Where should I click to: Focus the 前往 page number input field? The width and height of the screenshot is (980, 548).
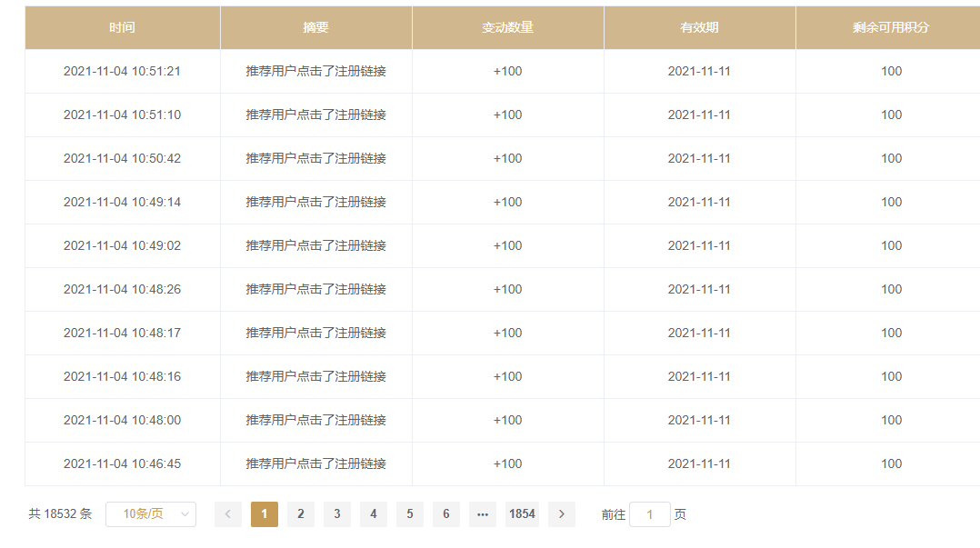point(649,514)
